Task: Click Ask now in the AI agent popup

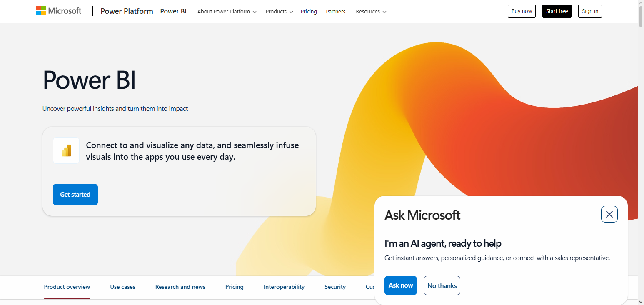Action: 400,285
